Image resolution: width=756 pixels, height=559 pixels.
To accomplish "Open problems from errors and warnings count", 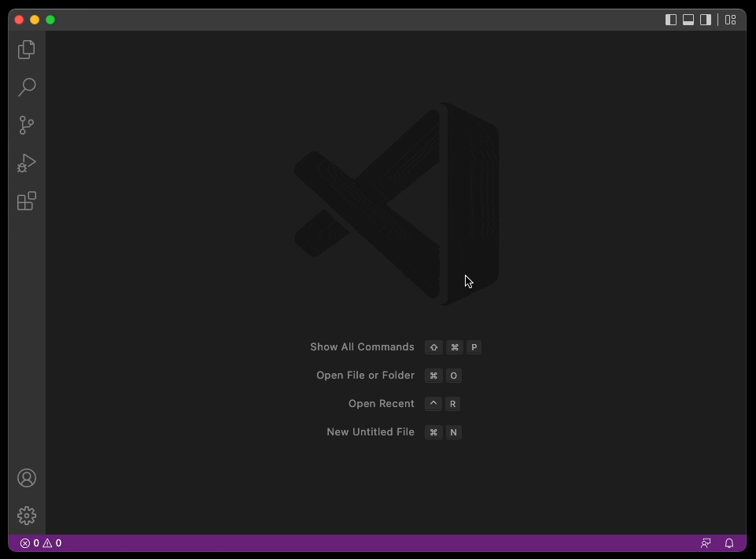I will point(41,543).
